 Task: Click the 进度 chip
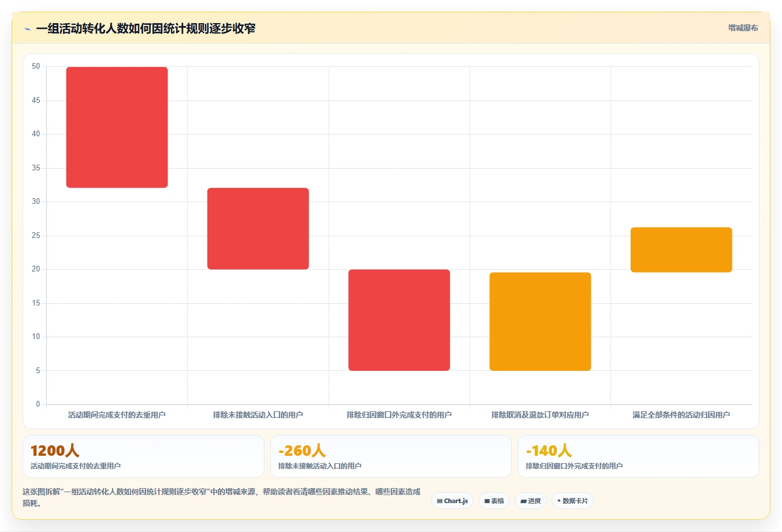click(531, 501)
